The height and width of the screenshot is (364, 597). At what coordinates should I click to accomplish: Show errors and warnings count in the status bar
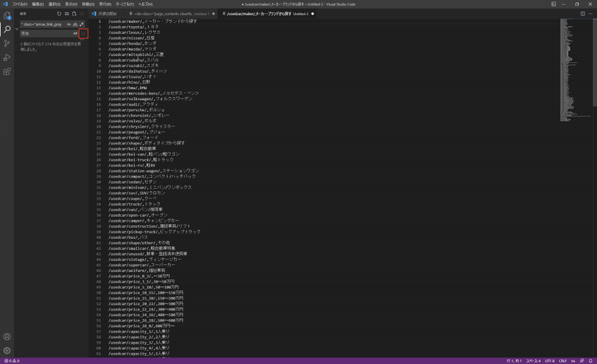pyautogui.click(x=12, y=361)
